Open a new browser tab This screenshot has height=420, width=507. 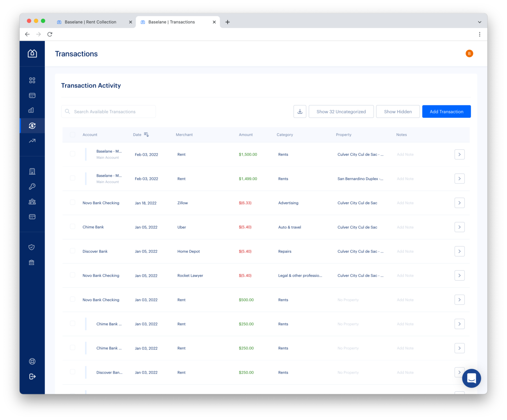click(x=227, y=22)
